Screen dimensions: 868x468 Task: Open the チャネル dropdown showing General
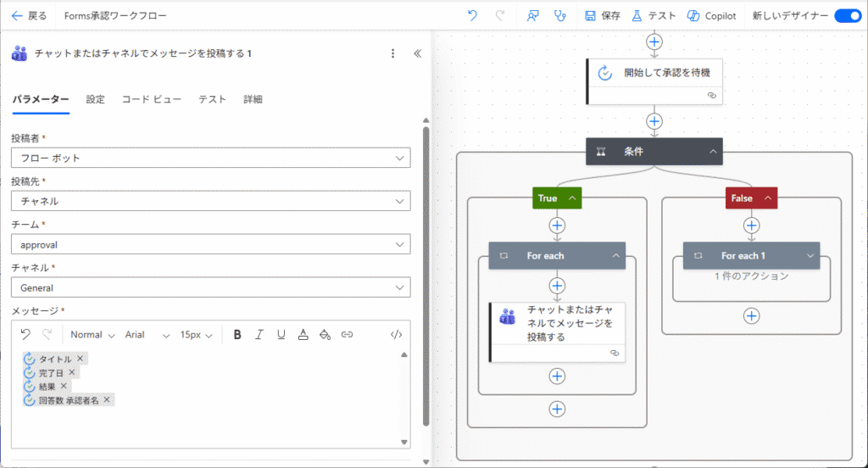[x=211, y=287]
